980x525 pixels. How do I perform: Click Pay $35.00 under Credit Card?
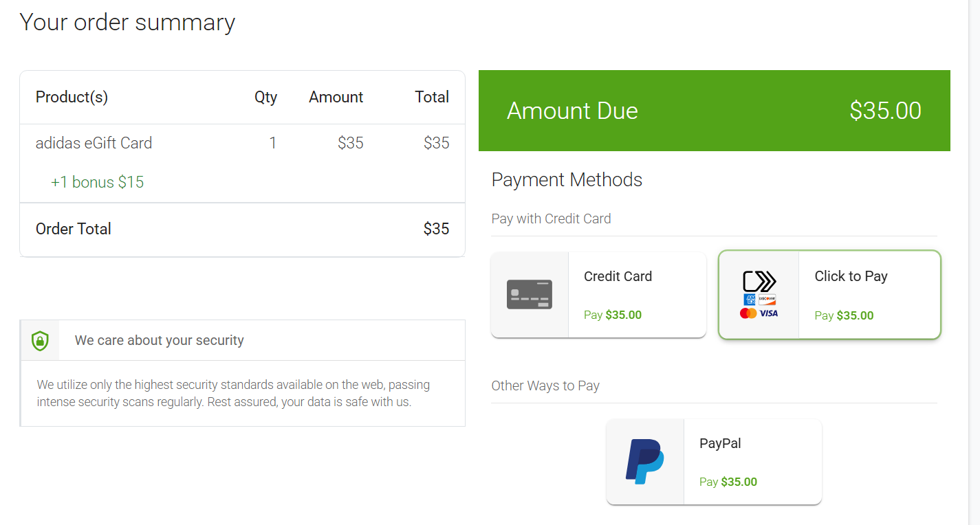pyautogui.click(x=612, y=315)
